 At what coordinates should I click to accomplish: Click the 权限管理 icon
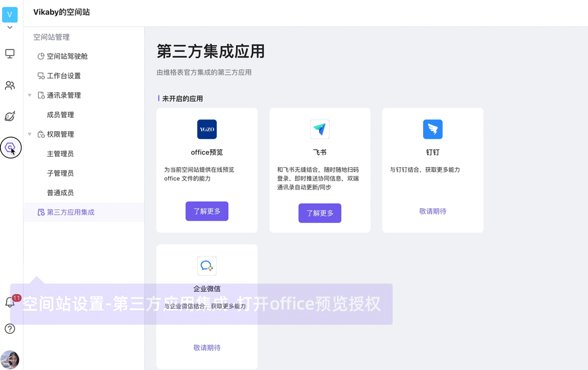pyautogui.click(x=41, y=135)
